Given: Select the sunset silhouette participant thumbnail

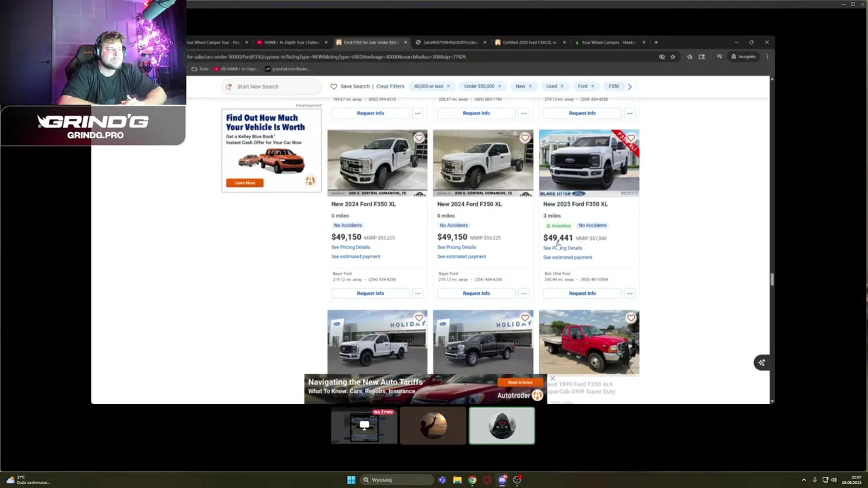Looking at the screenshot, I should pos(433,426).
